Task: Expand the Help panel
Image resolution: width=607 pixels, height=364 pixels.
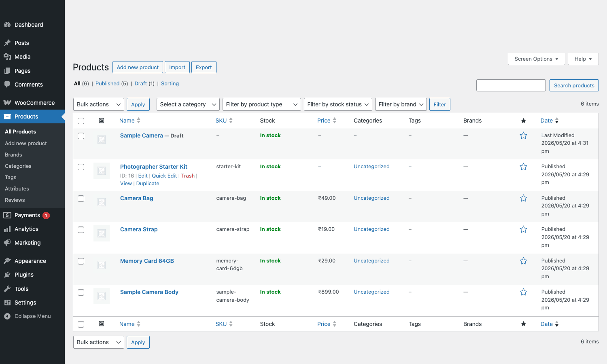Action: click(583, 59)
